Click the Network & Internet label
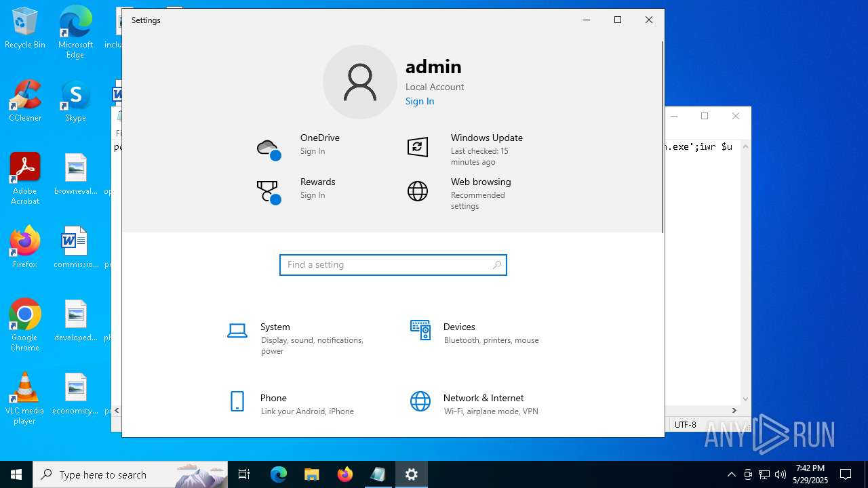Screen dimensions: 868x488 coord(484,398)
